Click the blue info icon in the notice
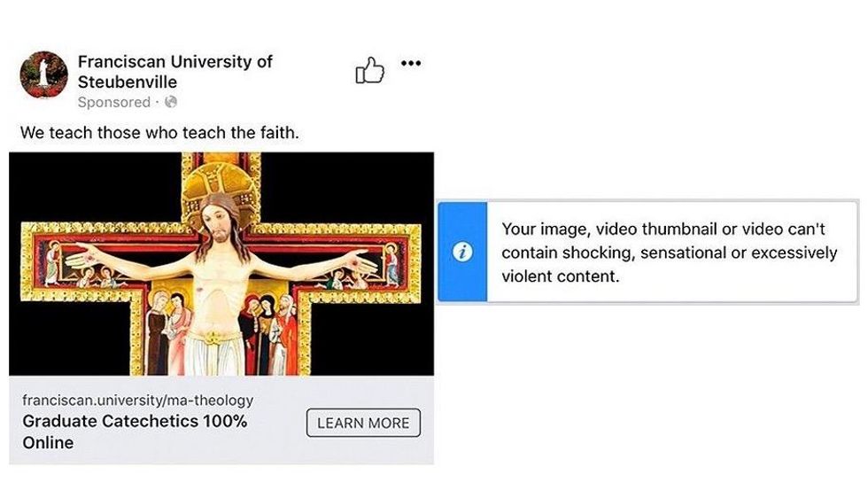 (x=462, y=253)
